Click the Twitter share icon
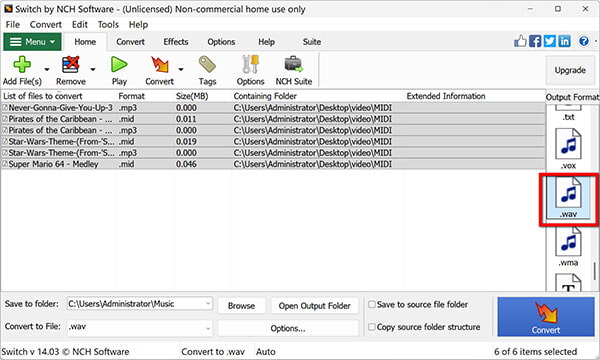600x360 pixels. 549,41
